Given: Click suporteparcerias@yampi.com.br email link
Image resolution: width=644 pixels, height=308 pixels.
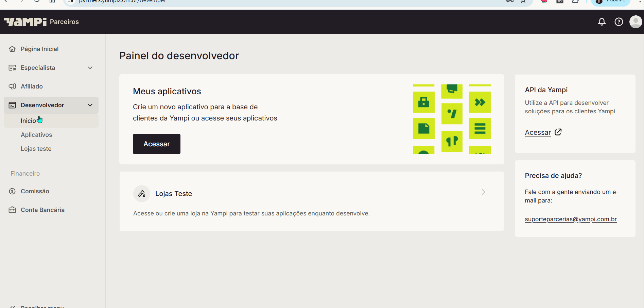Looking at the screenshot, I should (x=571, y=219).
